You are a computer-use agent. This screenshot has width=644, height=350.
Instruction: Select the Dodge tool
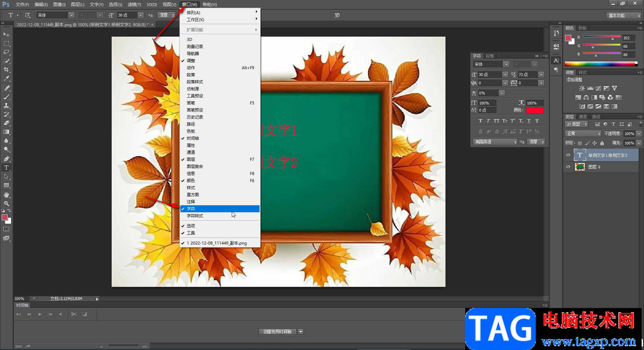coord(6,149)
